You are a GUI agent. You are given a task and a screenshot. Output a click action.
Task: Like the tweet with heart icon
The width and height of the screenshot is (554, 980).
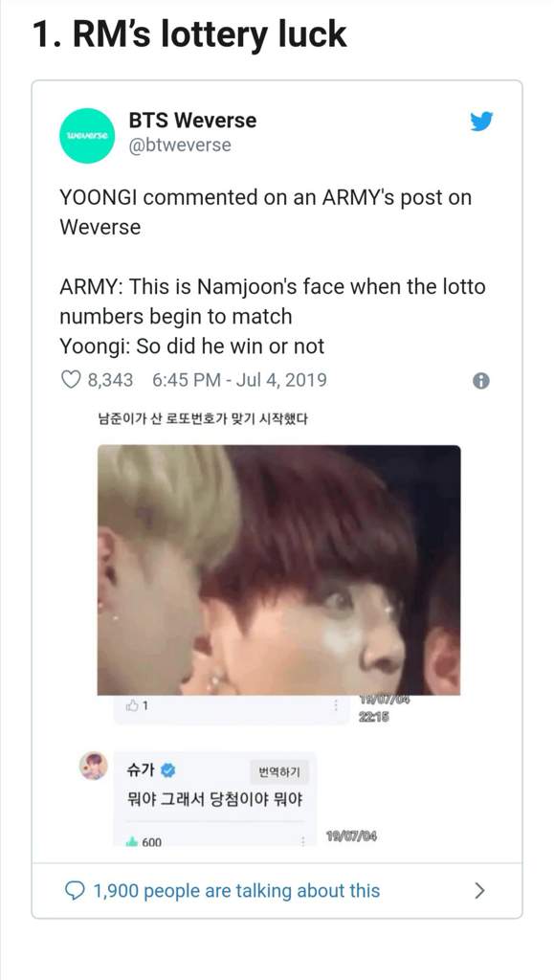[x=71, y=380]
